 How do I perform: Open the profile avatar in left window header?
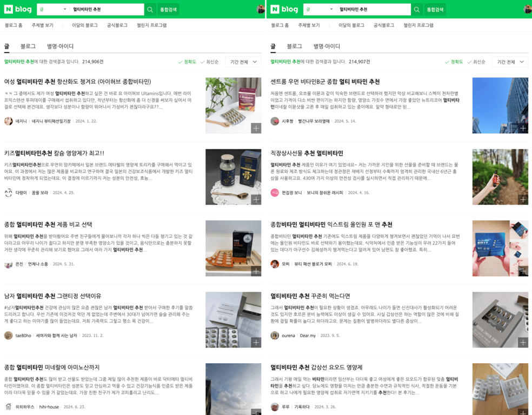tap(261, 9)
